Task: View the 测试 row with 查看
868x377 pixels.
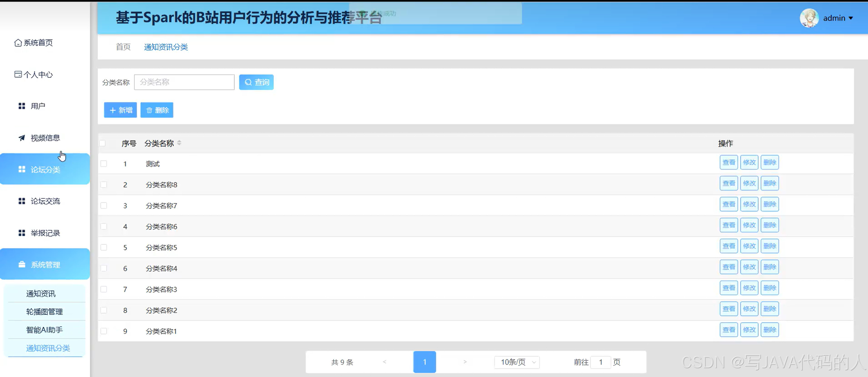Action: 729,162
